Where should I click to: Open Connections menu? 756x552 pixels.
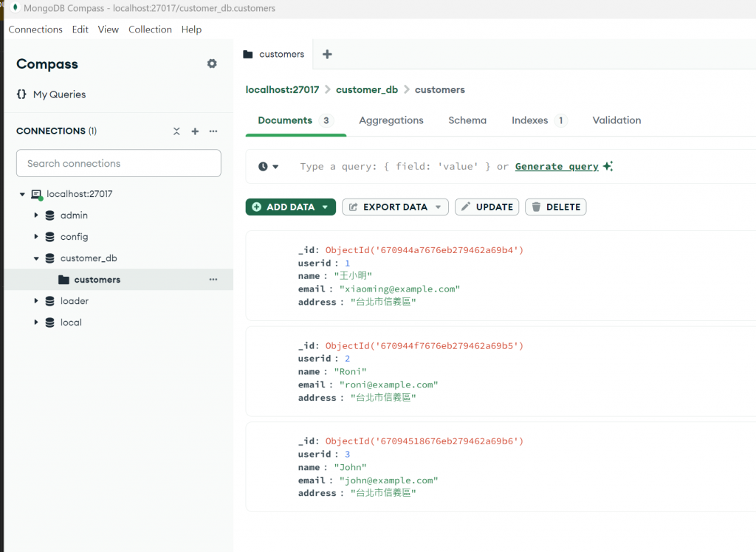[35, 30]
